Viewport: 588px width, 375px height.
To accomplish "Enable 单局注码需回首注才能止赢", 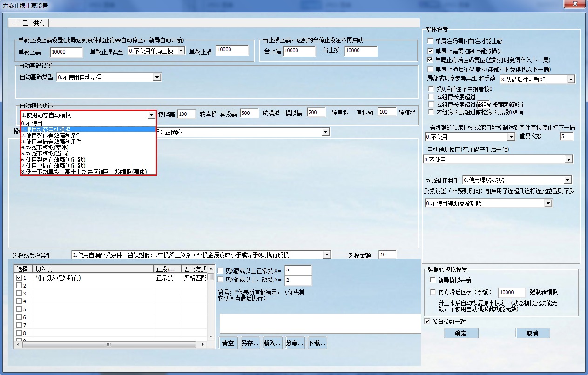I will 430,40.
